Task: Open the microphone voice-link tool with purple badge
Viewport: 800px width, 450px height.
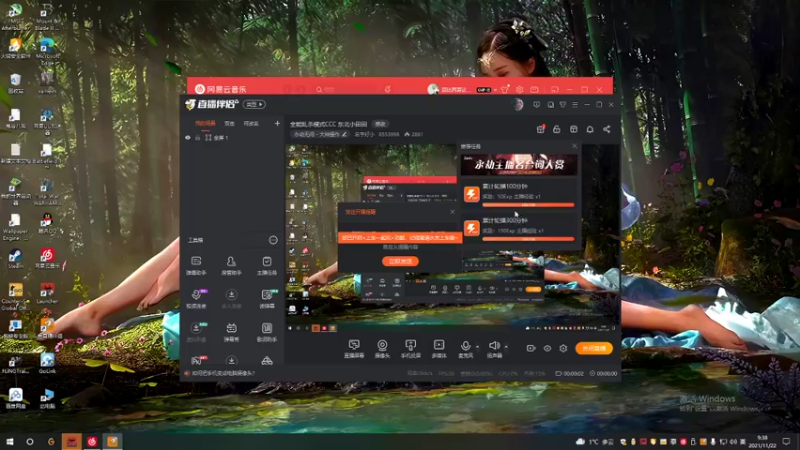Action: 196,298
